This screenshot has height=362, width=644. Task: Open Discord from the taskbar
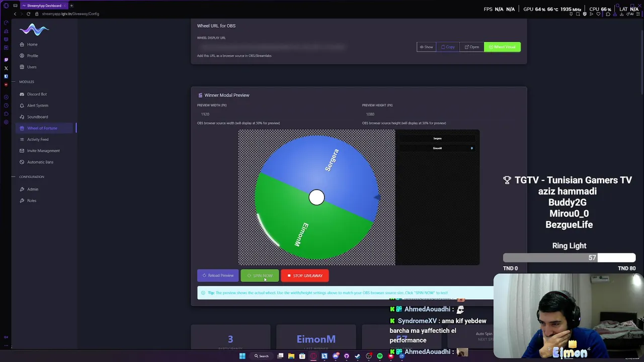click(x=336, y=356)
